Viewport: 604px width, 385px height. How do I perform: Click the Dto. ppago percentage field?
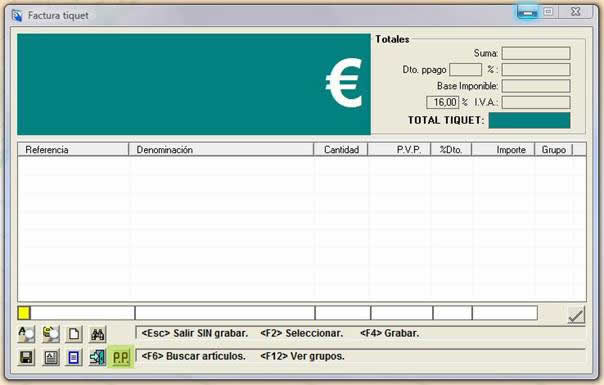[465, 70]
